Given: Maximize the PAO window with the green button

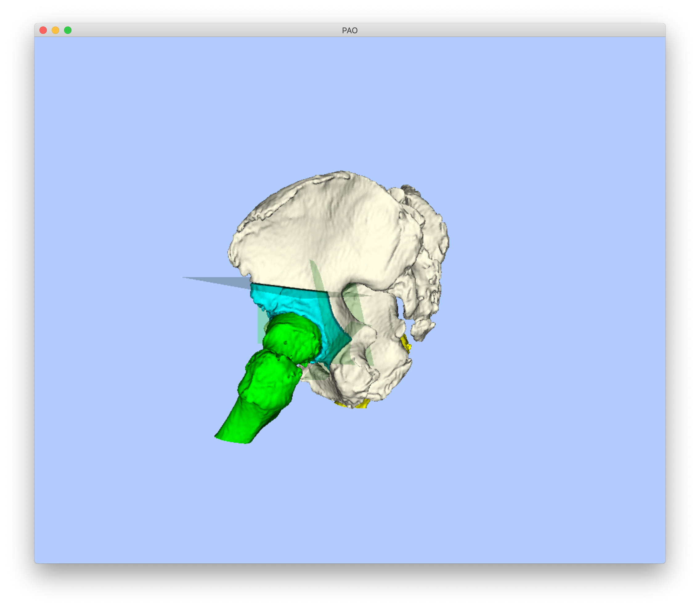Looking at the screenshot, I should click(68, 30).
